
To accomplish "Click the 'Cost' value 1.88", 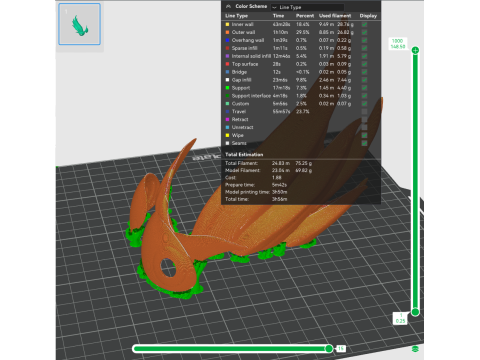I will tap(276, 178).
